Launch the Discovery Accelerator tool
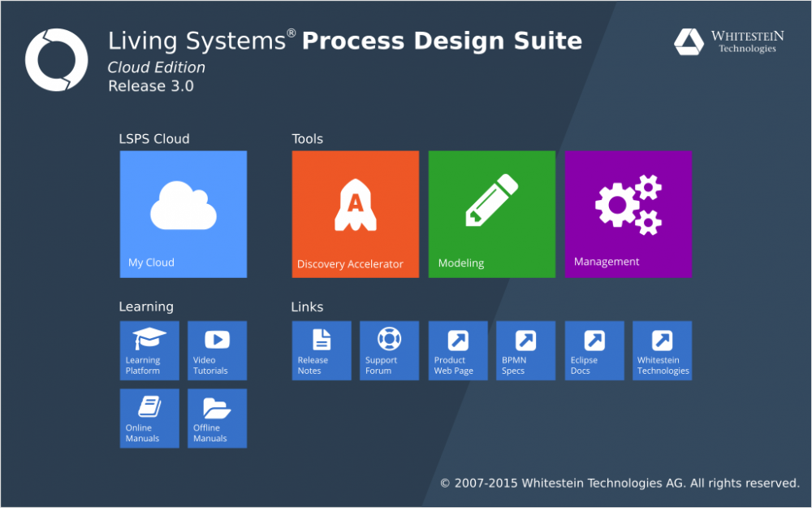 pos(355,214)
